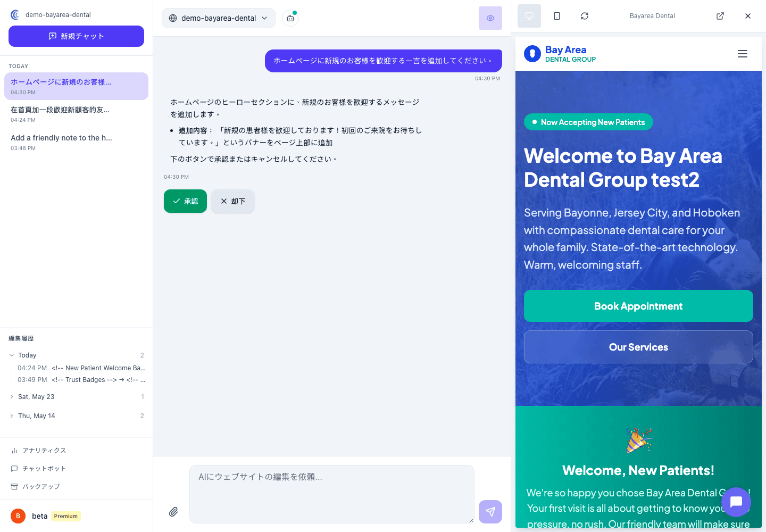Image resolution: width=766 pixels, height=532 pixels.
Task: Select 03:49 PM Trust Badges edit
Action: tap(81, 380)
